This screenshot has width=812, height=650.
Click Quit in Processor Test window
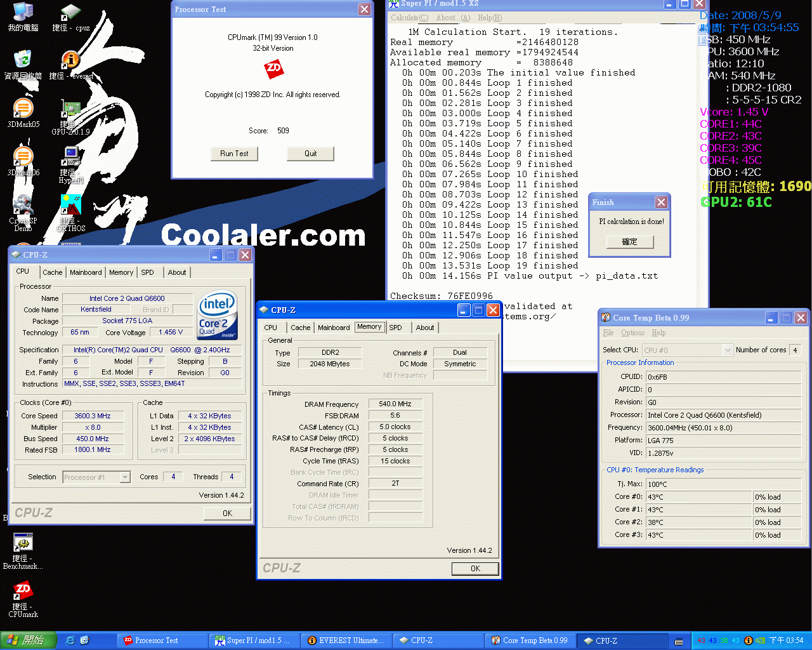click(310, 154)
